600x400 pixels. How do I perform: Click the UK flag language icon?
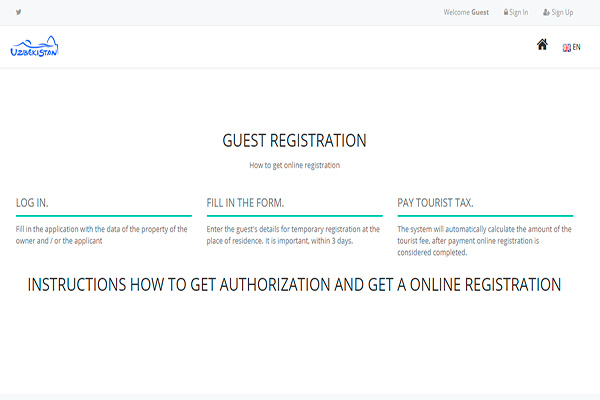pyautogui.click(x=567, y=47)
